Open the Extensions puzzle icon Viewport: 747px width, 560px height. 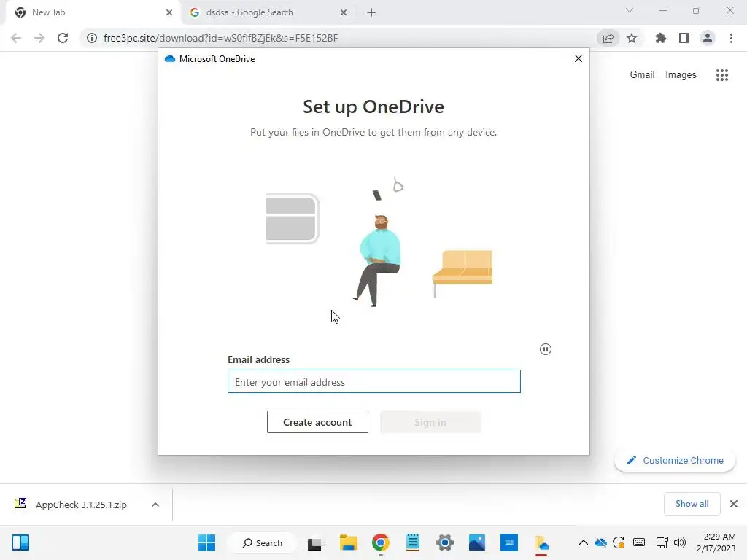pyautogui.click(x=661, y=38)
